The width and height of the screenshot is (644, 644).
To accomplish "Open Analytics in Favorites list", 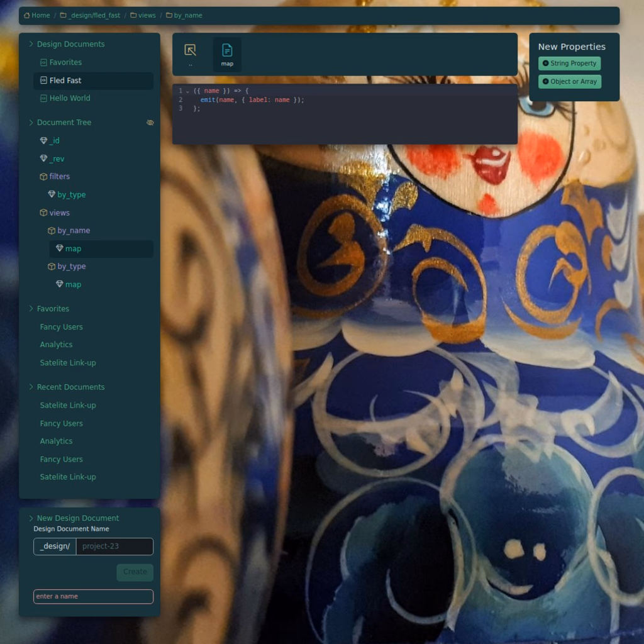I will 56,345.
